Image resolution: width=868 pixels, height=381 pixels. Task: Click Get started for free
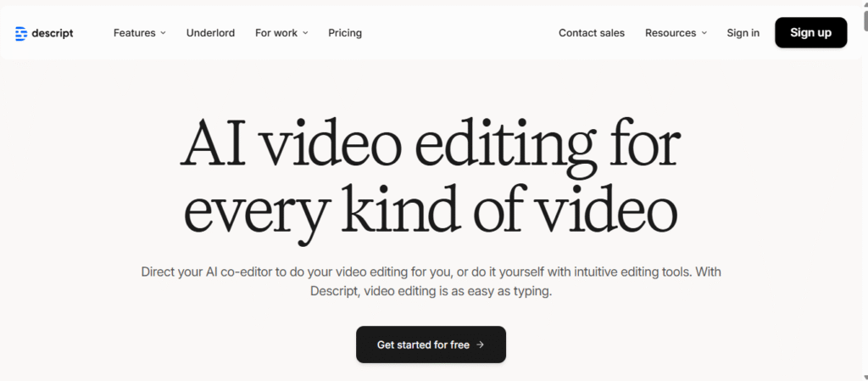point(431,345)
